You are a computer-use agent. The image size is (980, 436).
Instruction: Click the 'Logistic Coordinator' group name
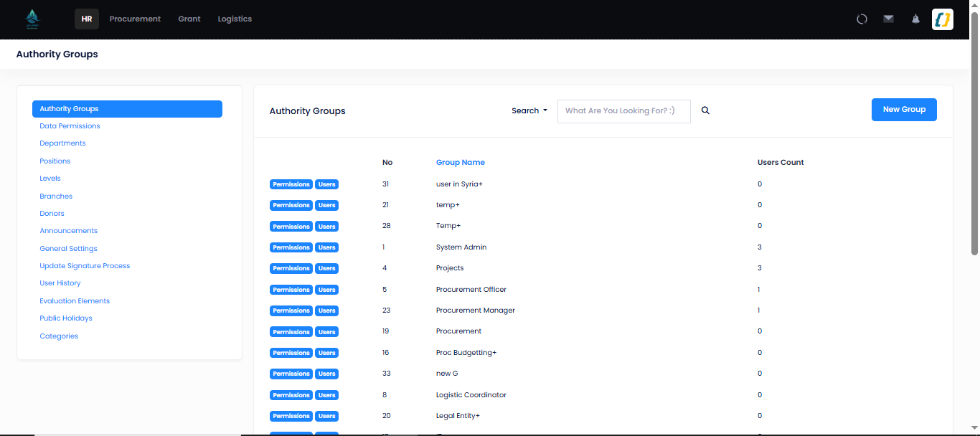471,395
